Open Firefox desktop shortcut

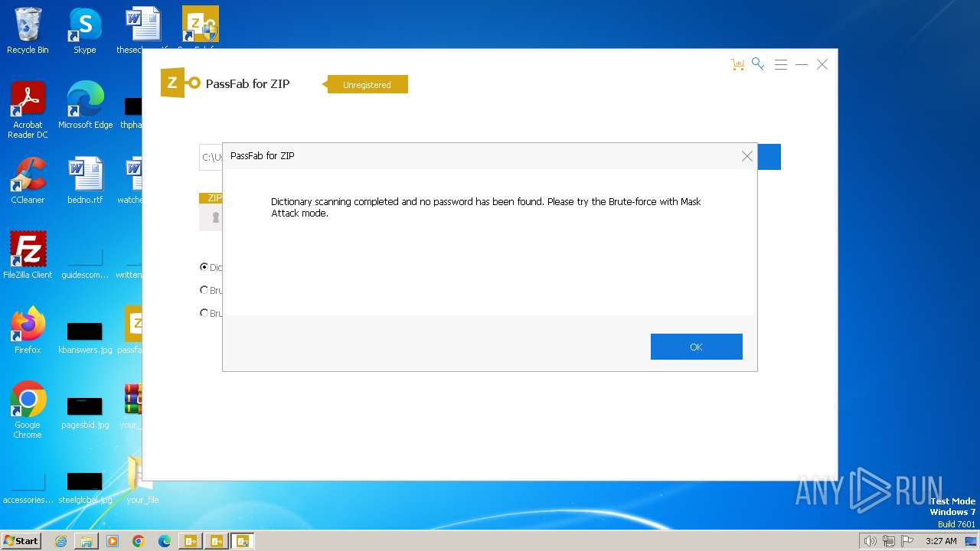tap(28, 331)
